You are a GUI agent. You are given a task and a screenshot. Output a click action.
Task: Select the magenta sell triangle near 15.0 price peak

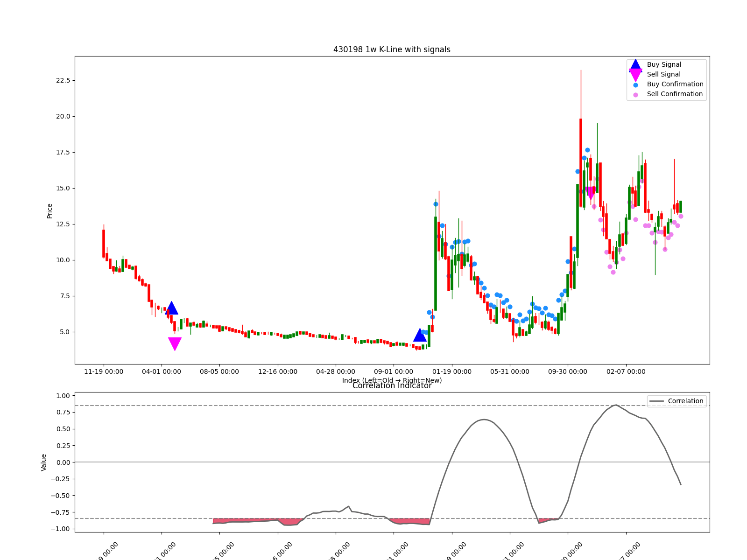(590, 193)
